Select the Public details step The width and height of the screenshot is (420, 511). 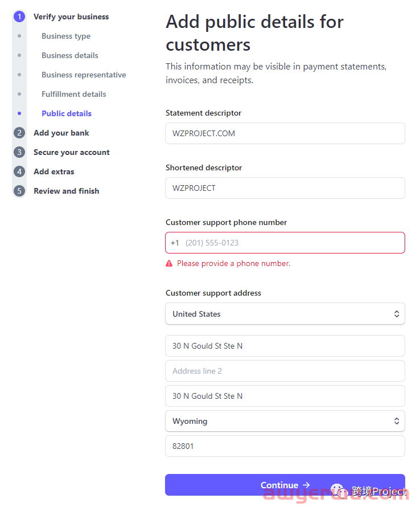click(x=67, y=113)
